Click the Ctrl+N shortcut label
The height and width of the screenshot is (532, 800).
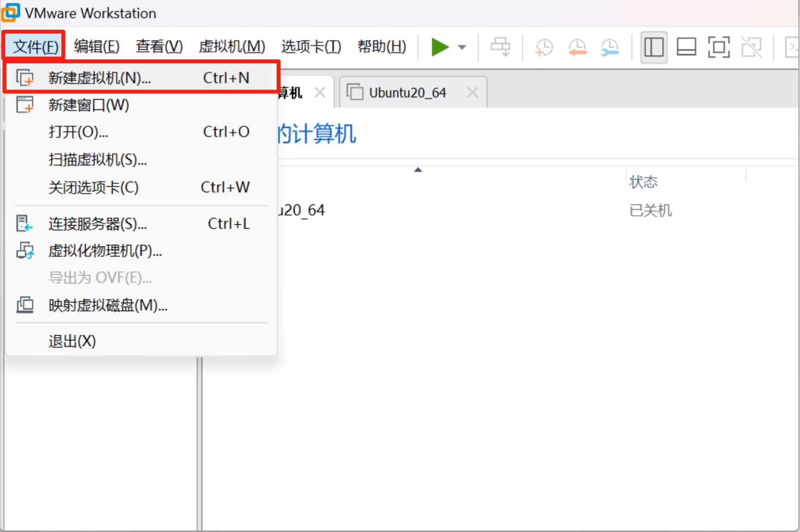[x=226, y=78]
